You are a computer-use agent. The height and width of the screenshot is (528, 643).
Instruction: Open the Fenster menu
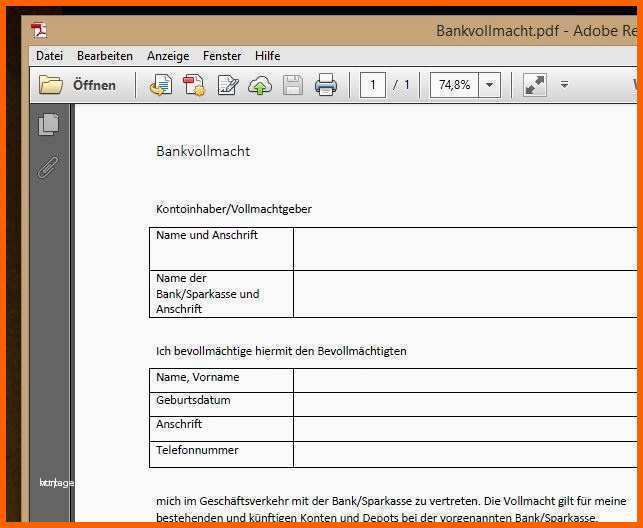[x=222, y=56]
